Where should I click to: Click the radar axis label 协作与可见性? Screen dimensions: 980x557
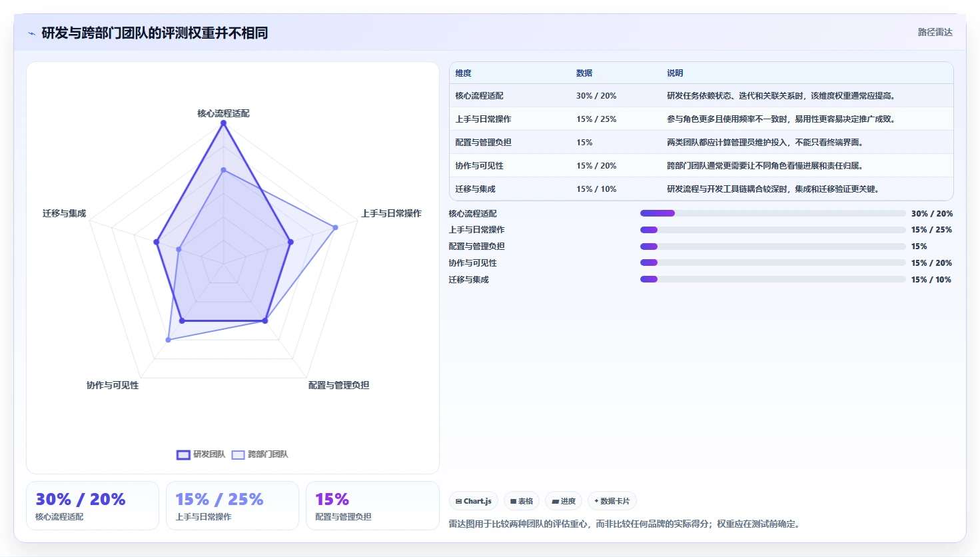tap(113, 385)
